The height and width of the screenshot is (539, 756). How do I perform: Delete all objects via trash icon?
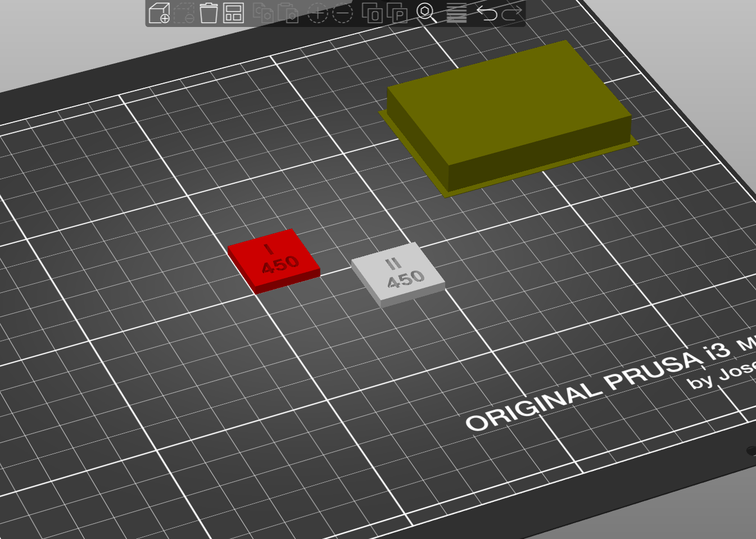(x=209, y=14)
